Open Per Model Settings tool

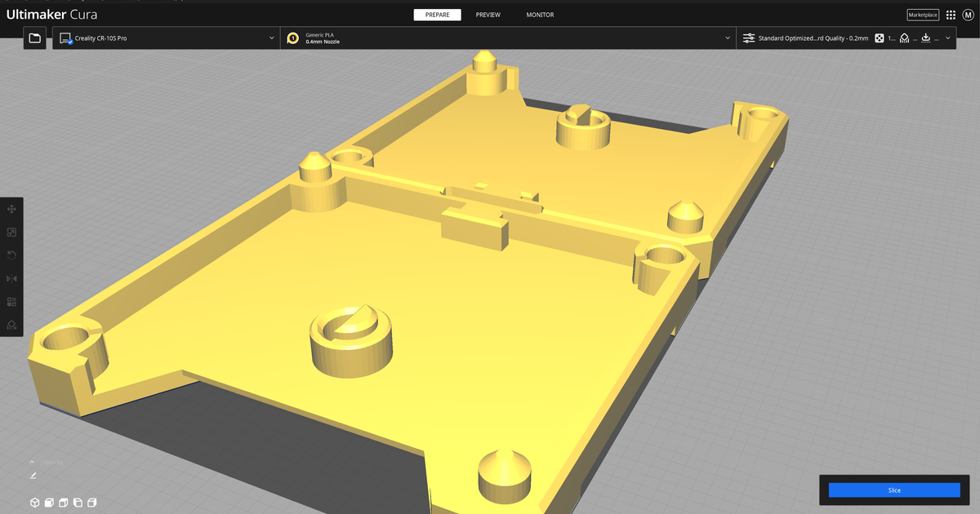[x=11, y=302]
